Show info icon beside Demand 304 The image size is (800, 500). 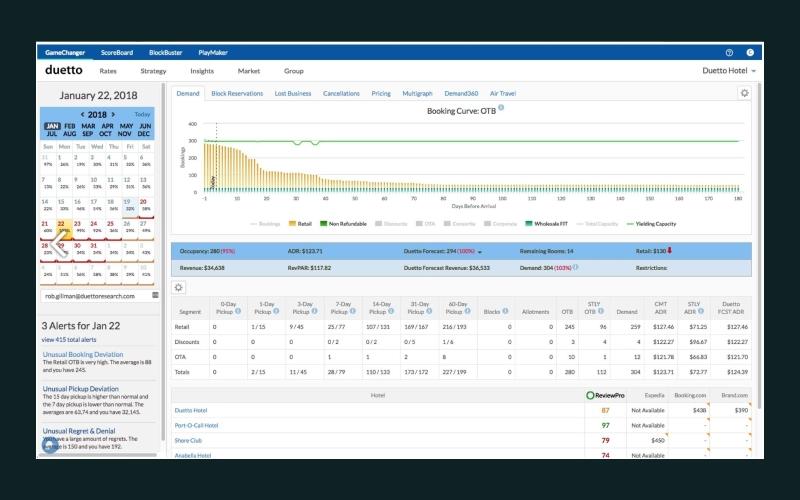coord(576,267)
